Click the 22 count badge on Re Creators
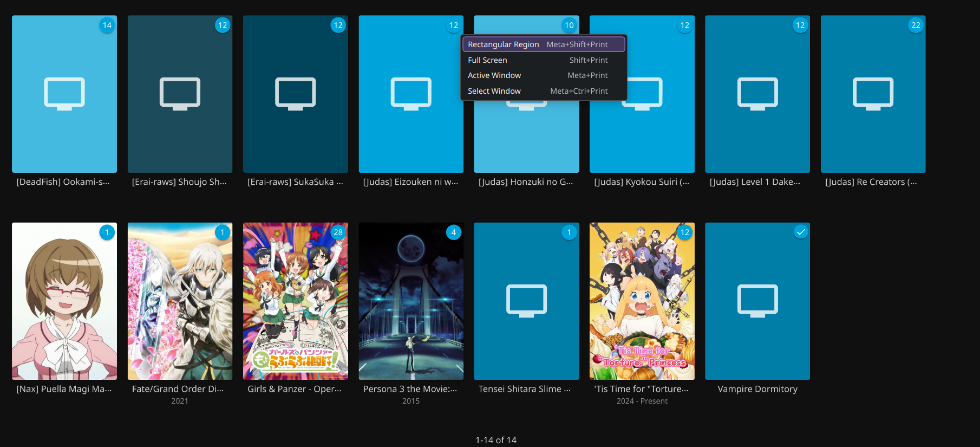This screenshot has height=447, width=980. [x=916, y=25]
